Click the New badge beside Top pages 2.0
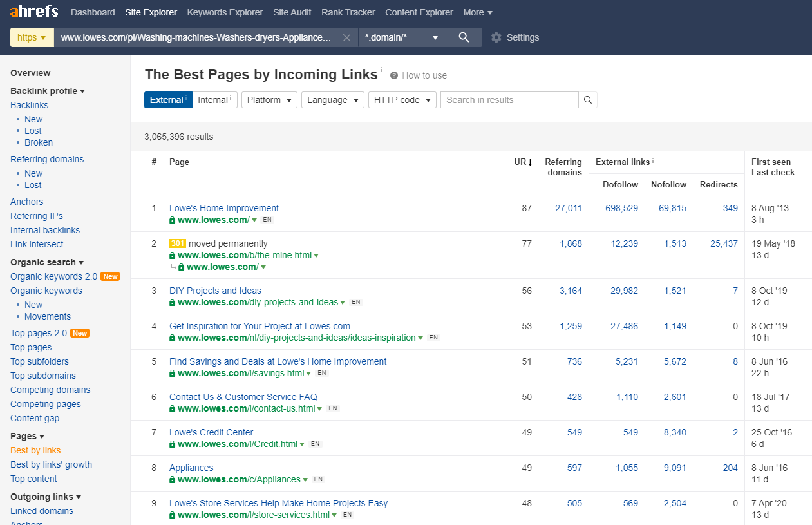Viewport: 812px width, 525px height. click(80, 333)
